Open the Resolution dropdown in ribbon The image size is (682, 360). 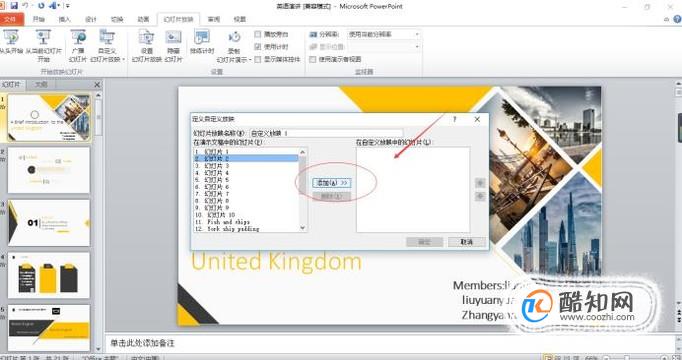tap(383, 34)
